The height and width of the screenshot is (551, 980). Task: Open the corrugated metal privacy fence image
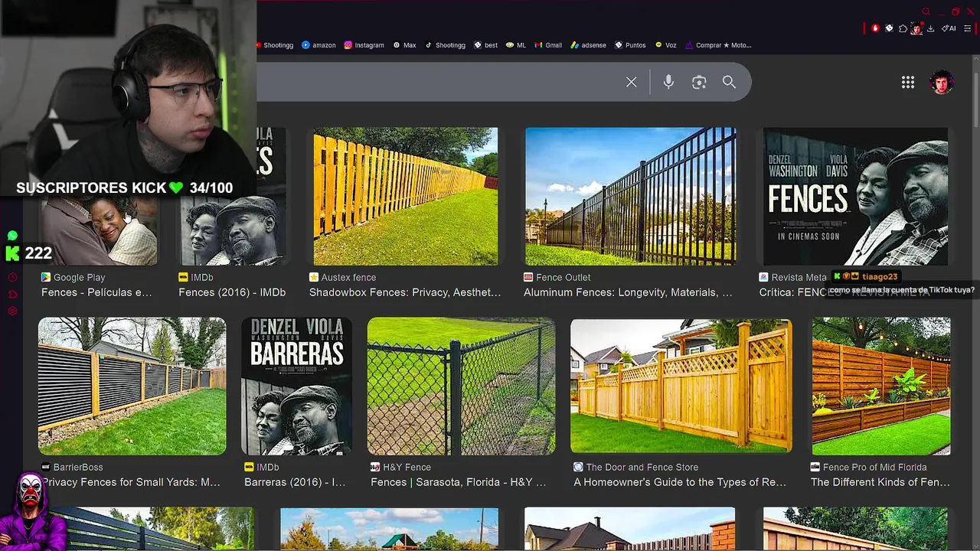[x=132, y=386]
